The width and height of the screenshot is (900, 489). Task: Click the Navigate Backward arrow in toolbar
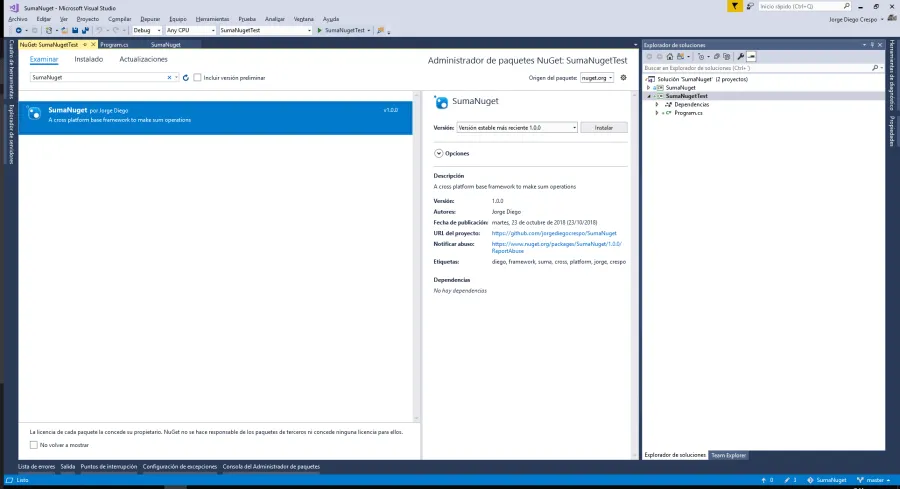click(18, 30)
